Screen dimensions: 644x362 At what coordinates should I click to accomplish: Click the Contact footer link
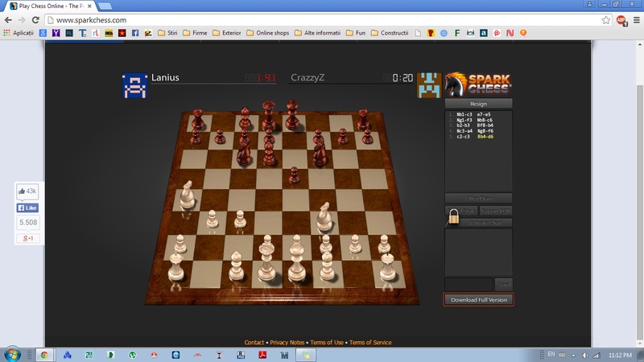pos(254,343)
